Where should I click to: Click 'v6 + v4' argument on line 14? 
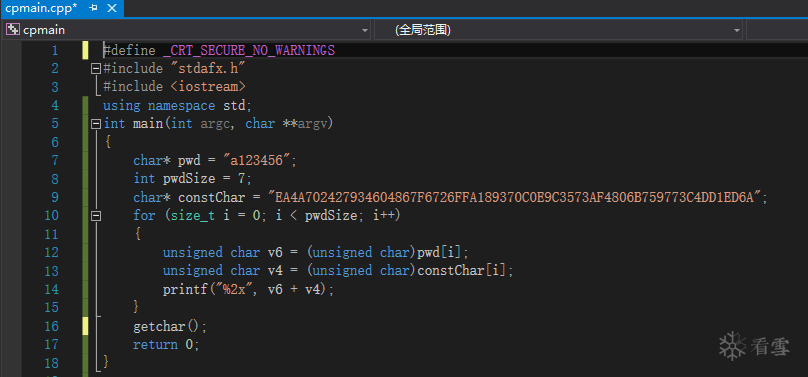(294, 289)
